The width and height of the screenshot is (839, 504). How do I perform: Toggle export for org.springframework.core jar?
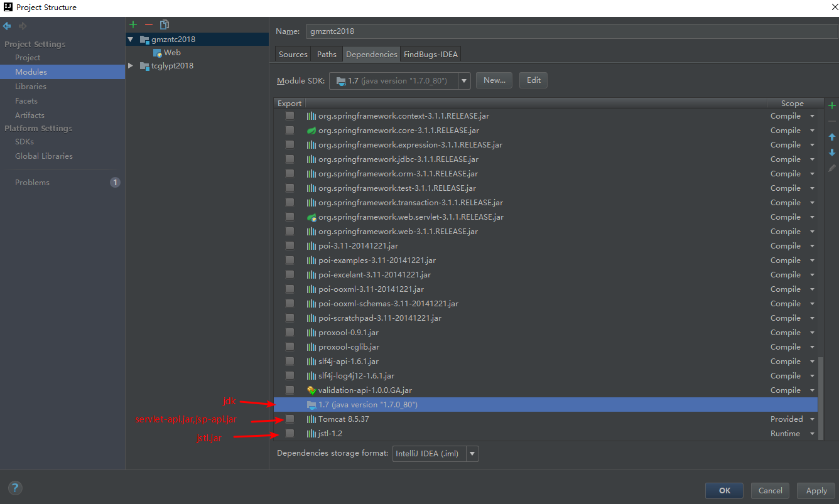coord(290,131)
